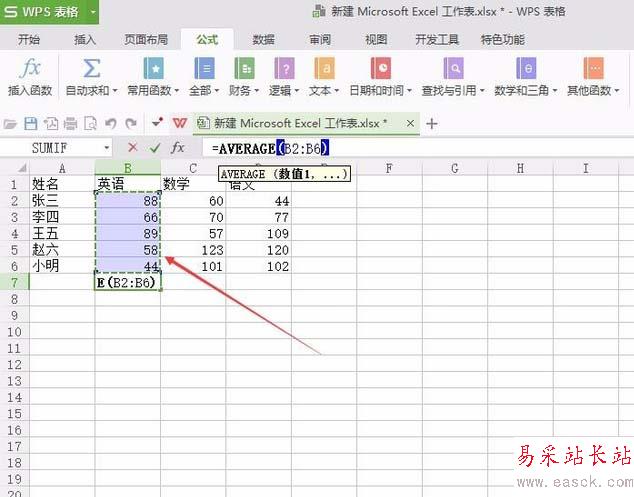Select row 7 header
Screen dimensions: 634x497
pyautogui.click(x=14, y=282)
